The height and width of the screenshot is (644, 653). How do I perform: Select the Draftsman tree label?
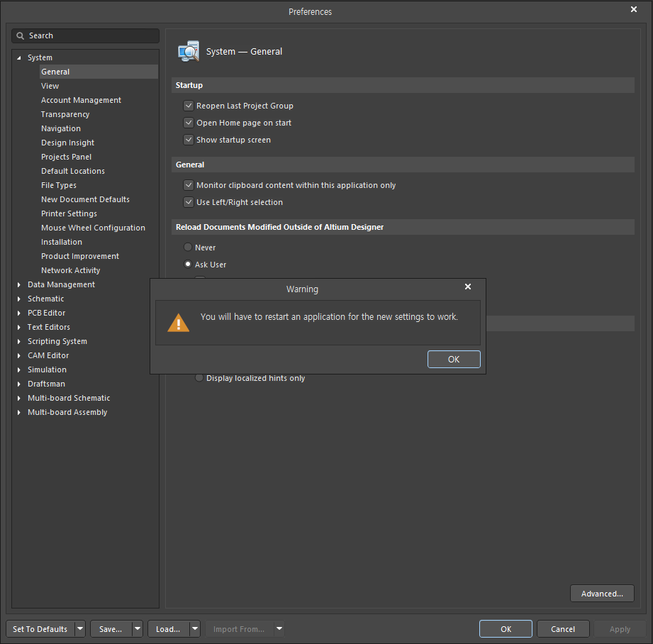(46, 384)
